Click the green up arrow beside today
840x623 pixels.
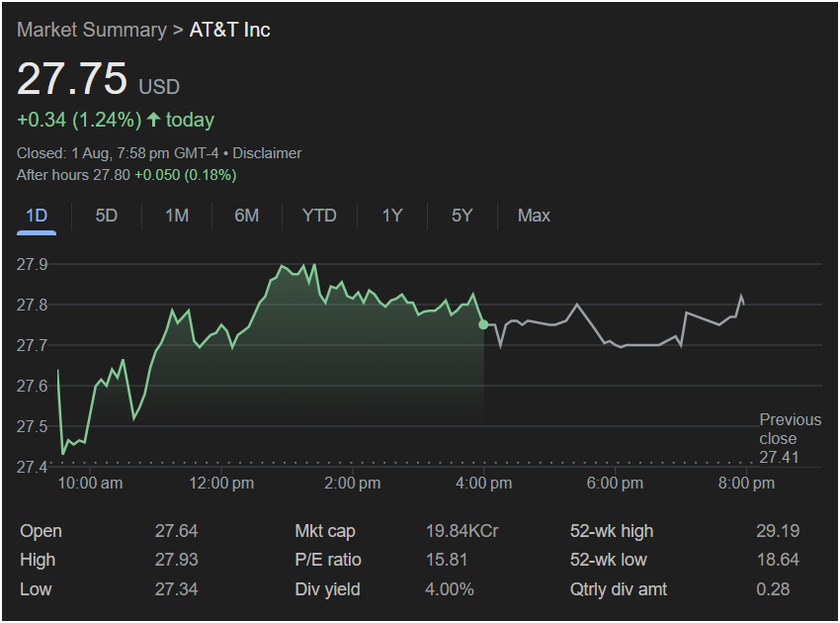pos(153,119)
